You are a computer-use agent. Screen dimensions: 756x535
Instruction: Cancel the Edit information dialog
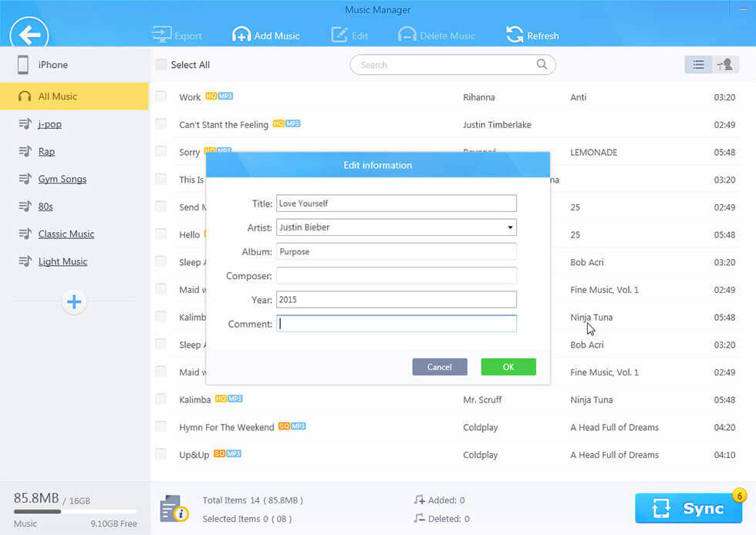[440, 367]
